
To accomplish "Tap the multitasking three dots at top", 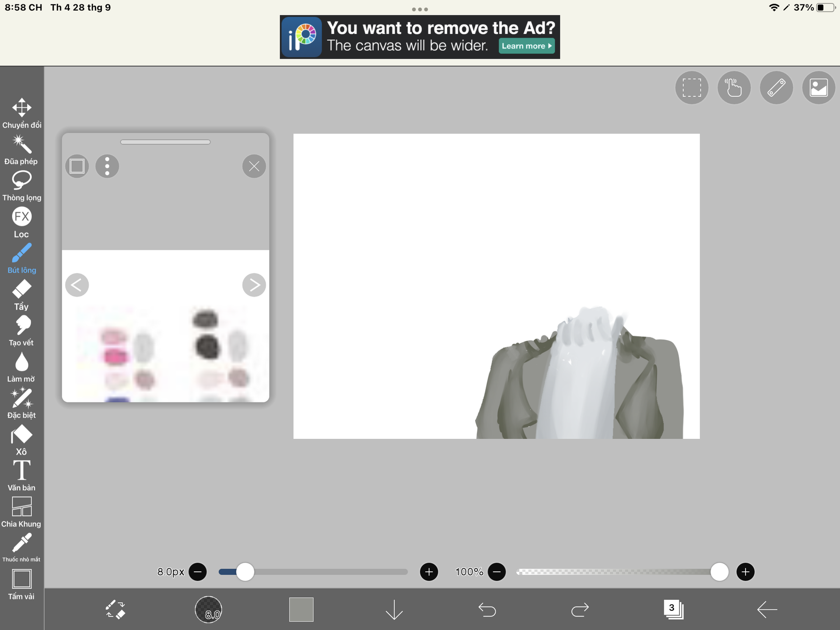I will click(x=420, y=9).
